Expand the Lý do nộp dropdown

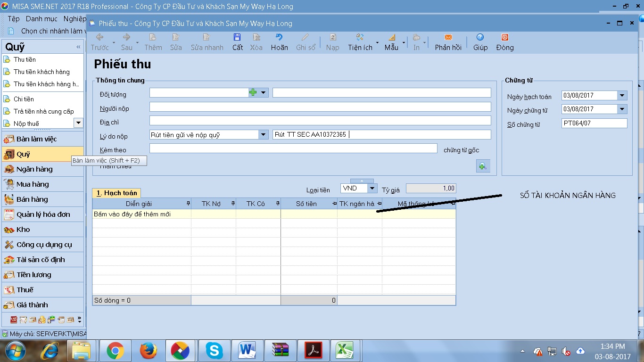[263, 135]
